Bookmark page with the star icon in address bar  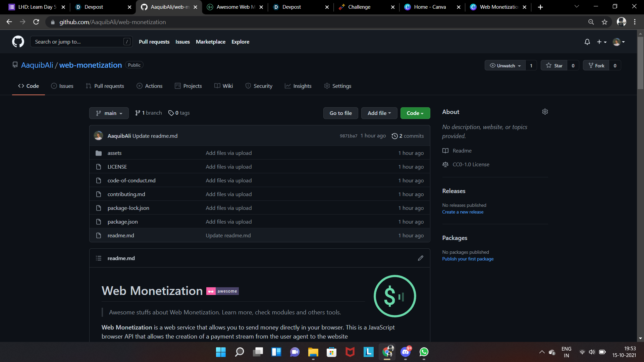(x=604, y=22)
